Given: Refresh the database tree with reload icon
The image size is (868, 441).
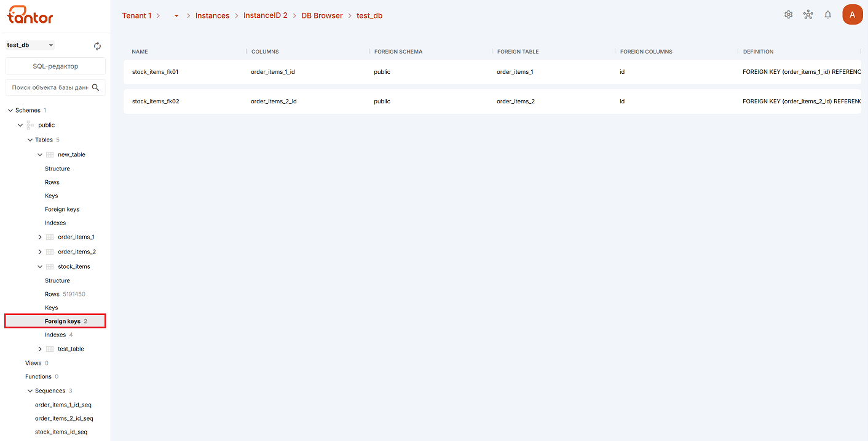Looking at the screenshot, I should (97, 46).
